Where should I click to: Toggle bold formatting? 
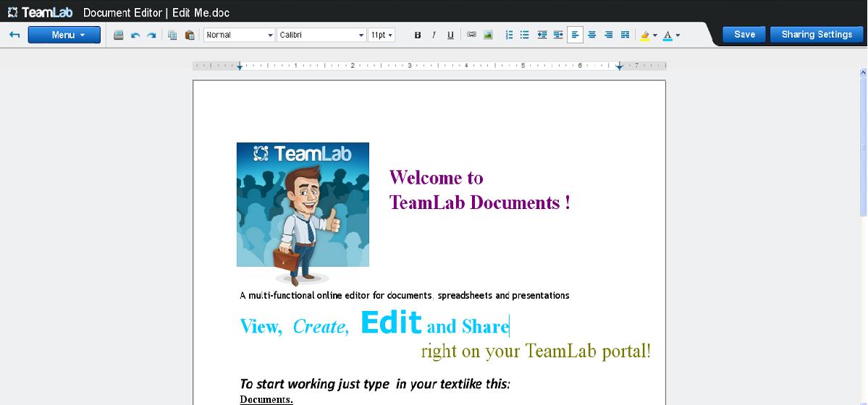click(x=418, y=35)
